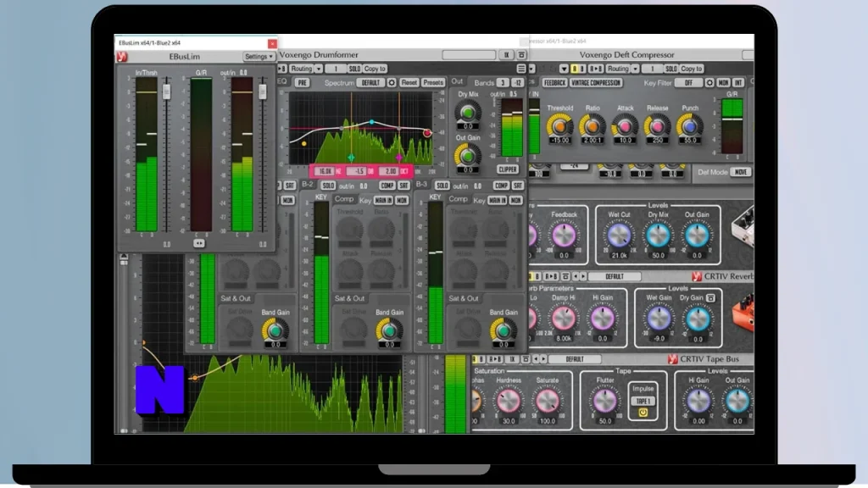Click the Drumformer 16.0K frequency value field
The width and height of the screenshot is (868, 488).
pos(325,171)
